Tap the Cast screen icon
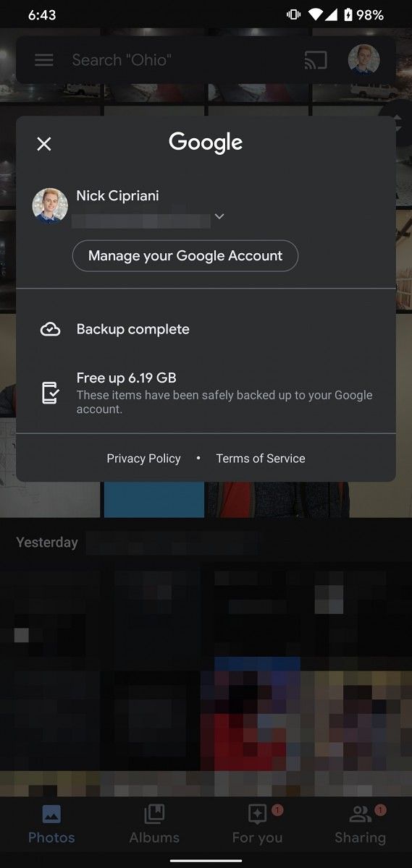Screen dimensions: 412x868 [316, 60]
